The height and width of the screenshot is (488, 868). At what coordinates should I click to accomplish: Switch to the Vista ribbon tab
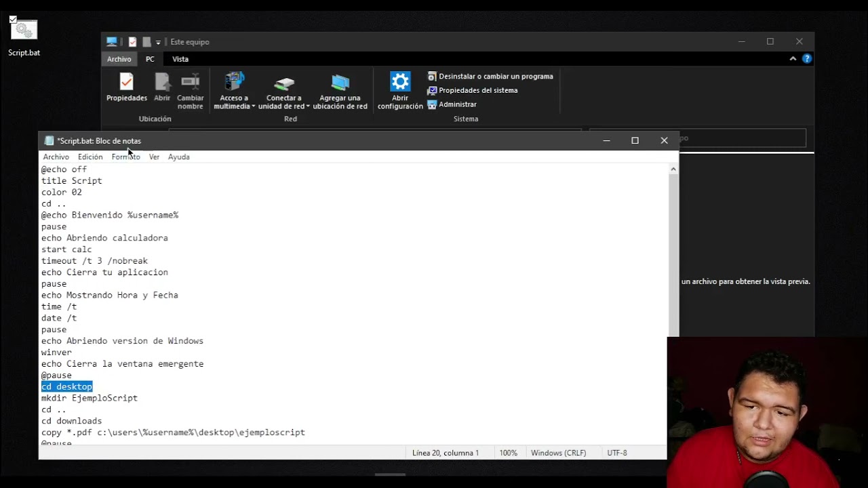[180, 59]
